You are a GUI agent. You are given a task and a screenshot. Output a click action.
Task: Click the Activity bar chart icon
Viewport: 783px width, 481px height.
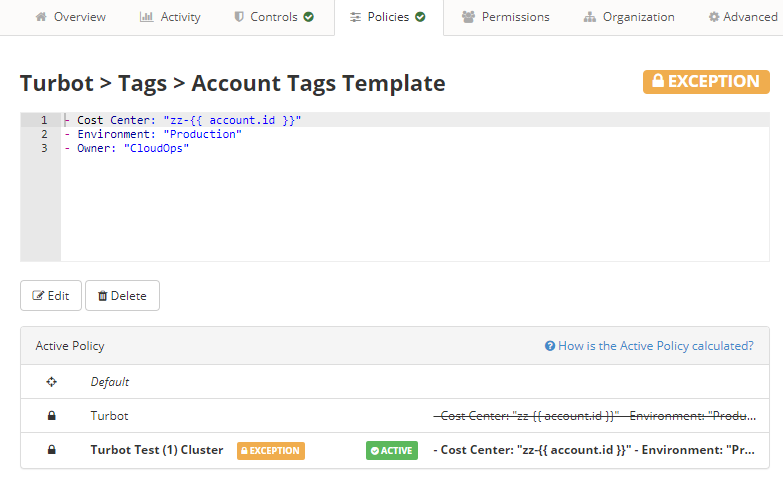pos(146,17)
